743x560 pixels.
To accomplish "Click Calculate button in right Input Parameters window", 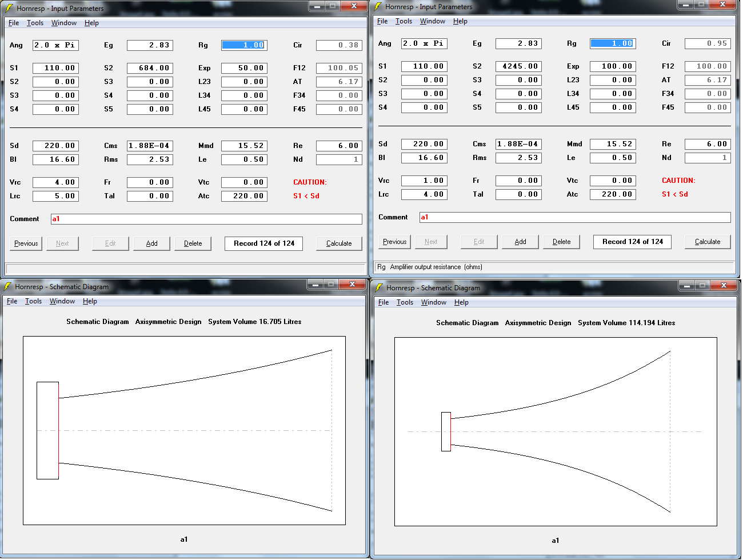I will (x=708, y=242).
